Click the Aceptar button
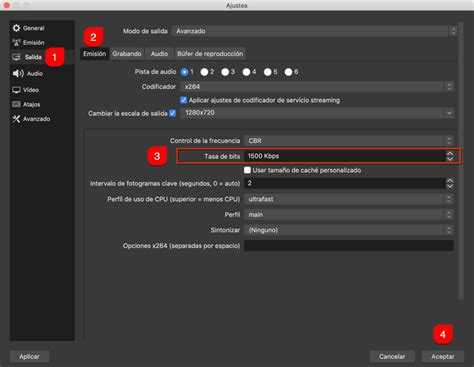 443,356
